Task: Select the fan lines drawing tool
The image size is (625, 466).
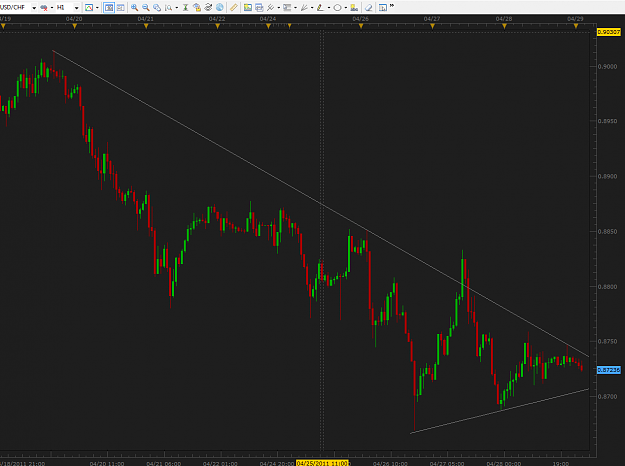Action: 304,8
